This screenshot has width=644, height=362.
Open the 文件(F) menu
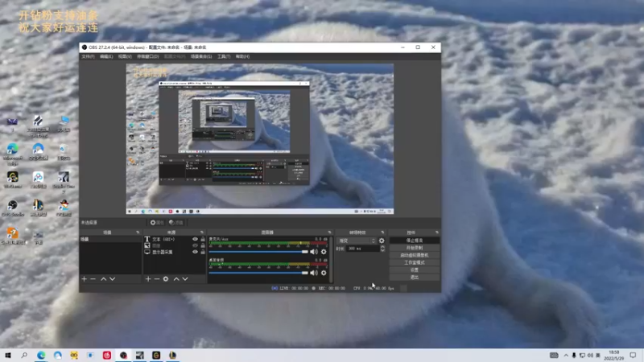(x=88, y=56)
